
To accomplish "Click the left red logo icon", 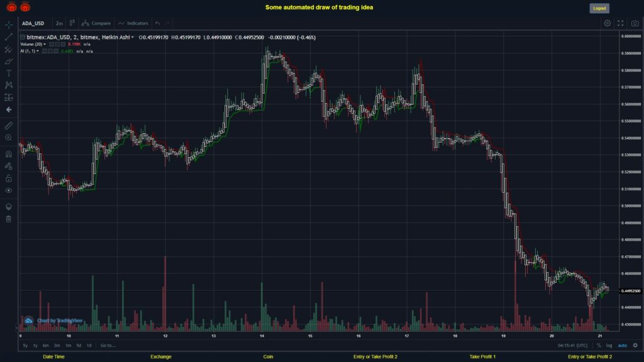I will [11, 7].
